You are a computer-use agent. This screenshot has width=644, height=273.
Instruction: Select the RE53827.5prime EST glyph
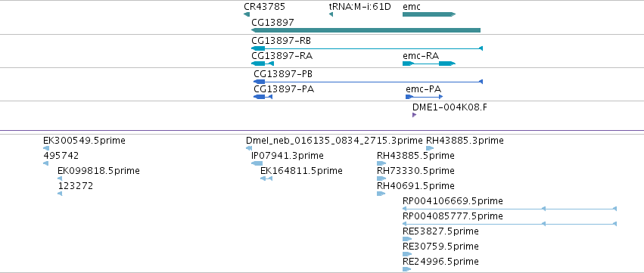tap(407, 239)
